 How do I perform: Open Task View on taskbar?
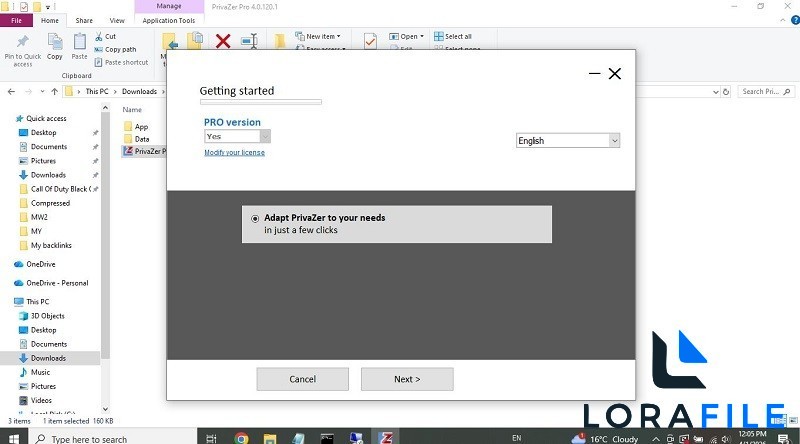211,438
